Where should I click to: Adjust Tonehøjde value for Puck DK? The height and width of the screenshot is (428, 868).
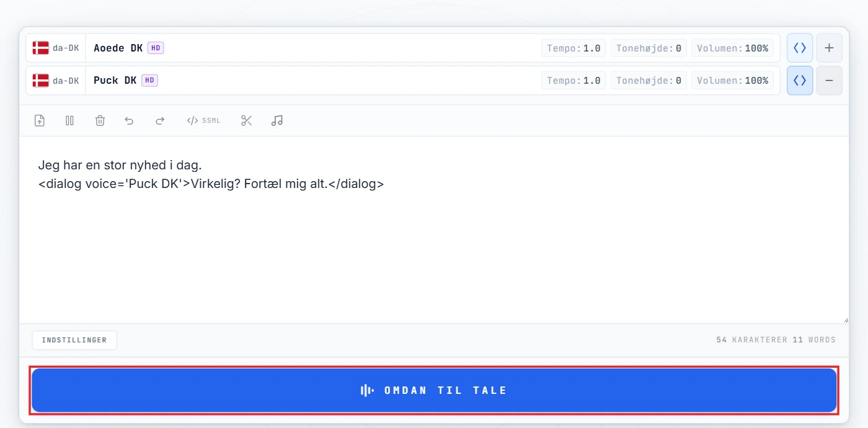(x=649, y=81)
